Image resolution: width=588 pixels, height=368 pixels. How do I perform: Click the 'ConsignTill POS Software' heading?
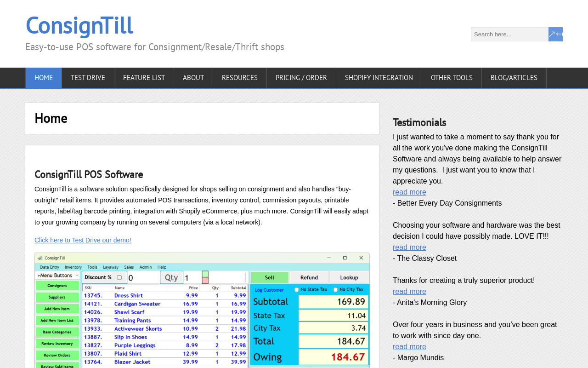(x=89, y=174)
